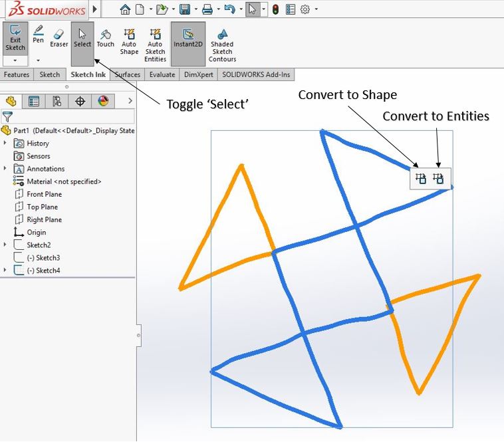Open a file with Open icon
This screenshot has height=442, width=504.
162,9
